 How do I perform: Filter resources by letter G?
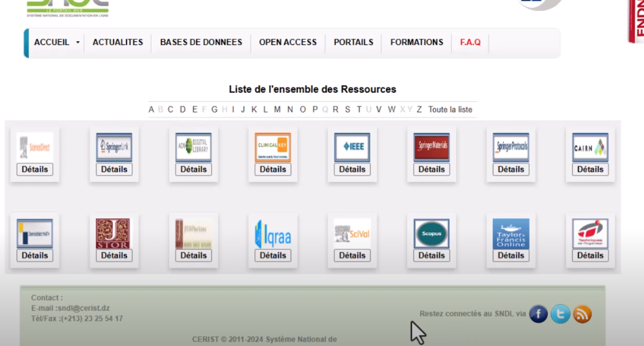point(214,110)
